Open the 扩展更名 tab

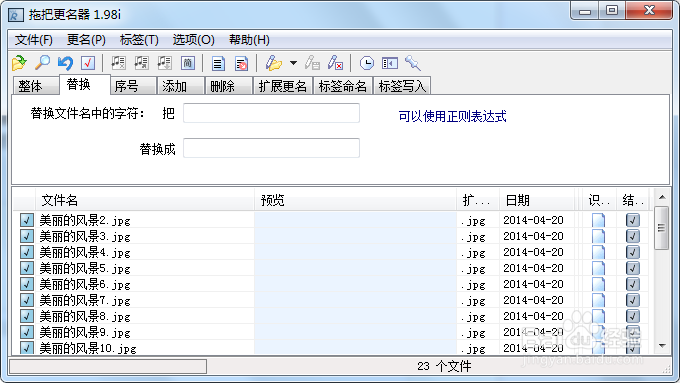point(283,86)
